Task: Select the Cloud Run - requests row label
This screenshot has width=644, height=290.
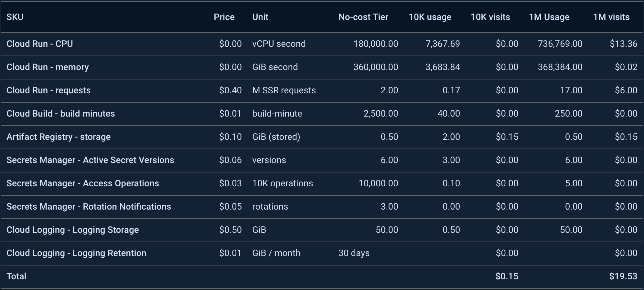Action: tap(48, 90)
